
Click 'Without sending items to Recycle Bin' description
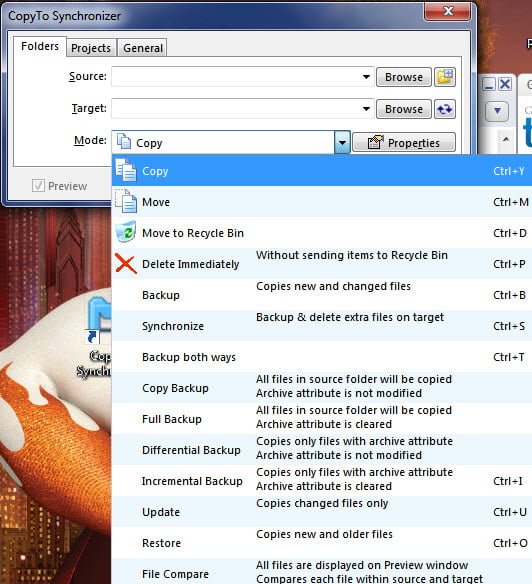tap(352, 256)
